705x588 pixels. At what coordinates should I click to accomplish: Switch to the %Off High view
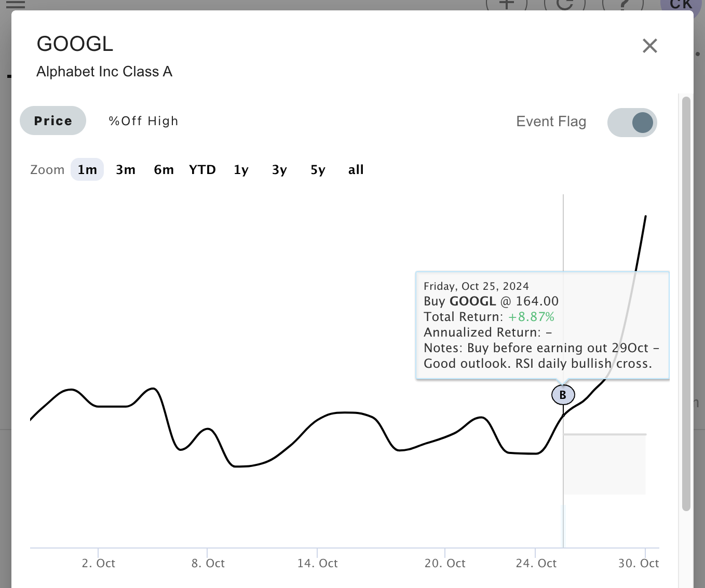[x=143, y=121]
